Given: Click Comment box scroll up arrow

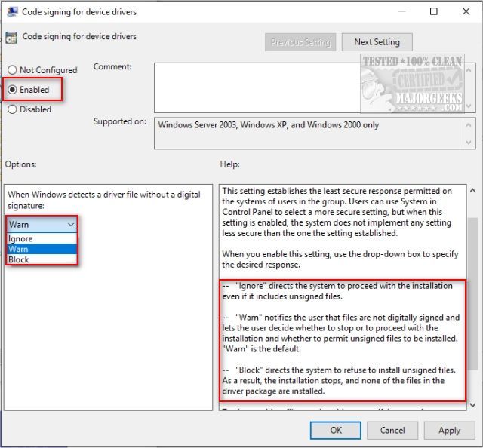Looking at the screenshot, I should pos(469,70).
